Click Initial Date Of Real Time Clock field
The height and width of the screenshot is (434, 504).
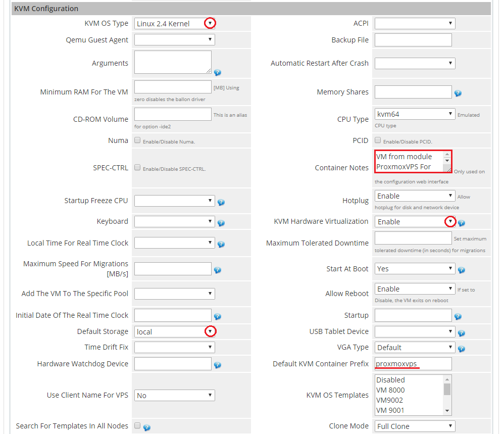point(173,315)
